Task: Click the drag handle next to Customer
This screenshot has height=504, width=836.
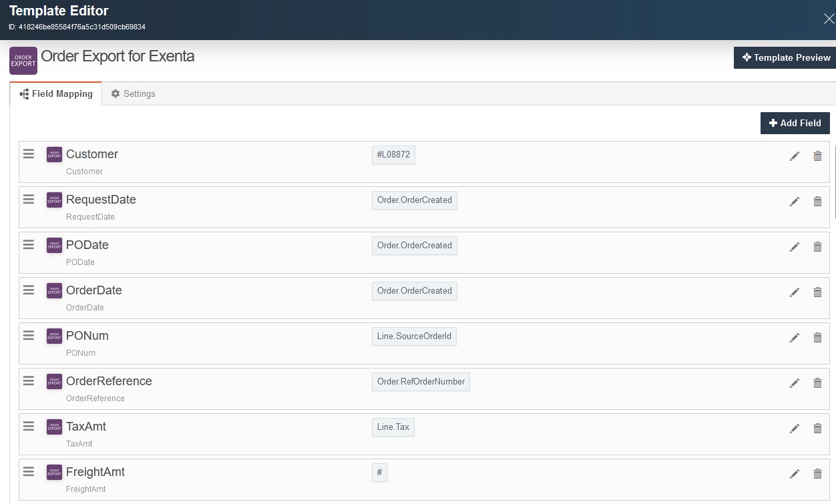Action: click(x=28, y=154)
